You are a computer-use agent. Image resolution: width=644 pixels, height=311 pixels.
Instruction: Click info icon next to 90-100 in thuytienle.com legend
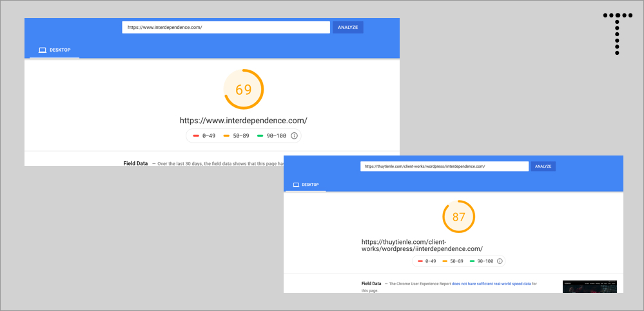point(500,261)
